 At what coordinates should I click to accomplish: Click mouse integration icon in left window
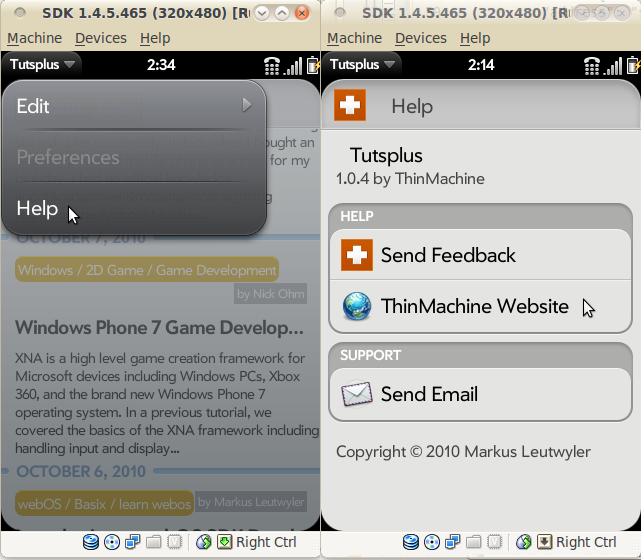(x=204, y=542)
